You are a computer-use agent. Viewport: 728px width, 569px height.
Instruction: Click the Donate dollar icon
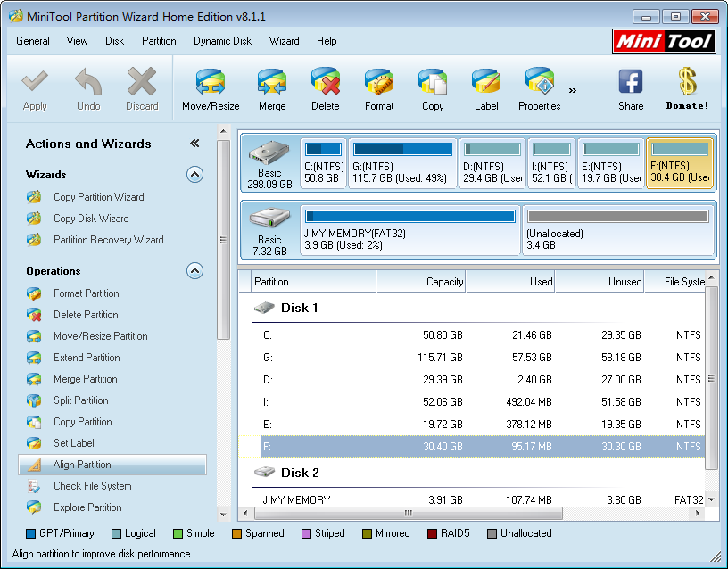[x=687, y=81]
